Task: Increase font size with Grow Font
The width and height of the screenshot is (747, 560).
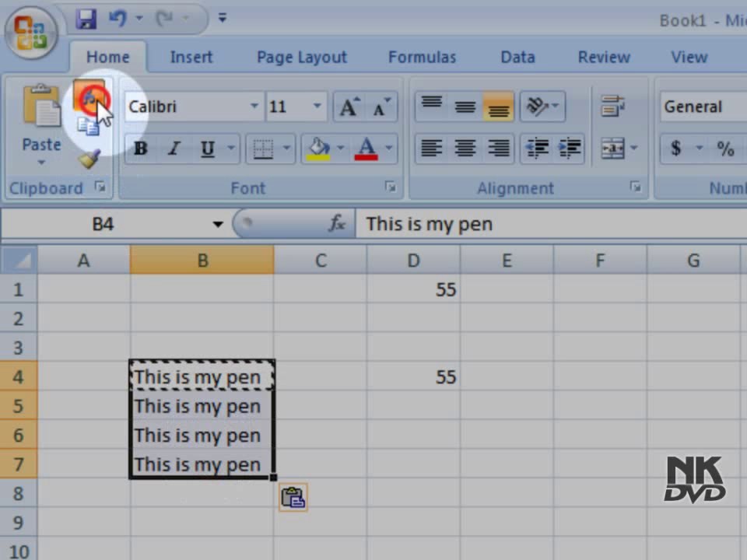Action: [x=349, y=107]
